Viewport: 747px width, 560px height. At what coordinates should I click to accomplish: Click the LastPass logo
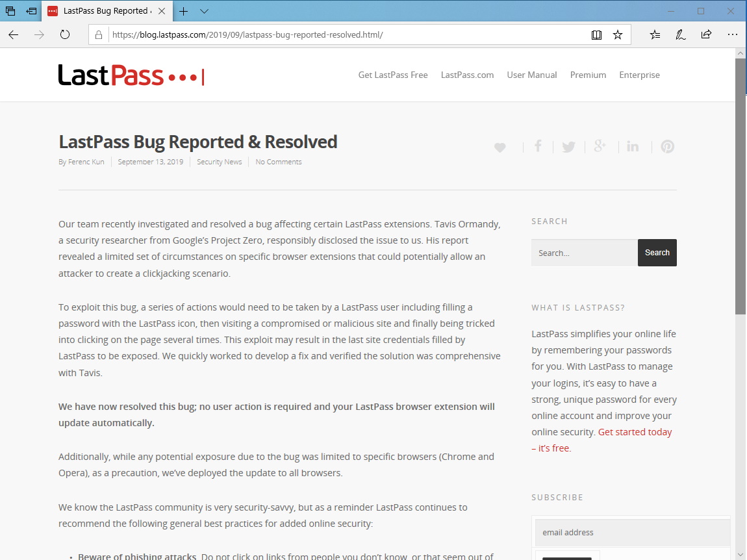[x=131, y=75]
